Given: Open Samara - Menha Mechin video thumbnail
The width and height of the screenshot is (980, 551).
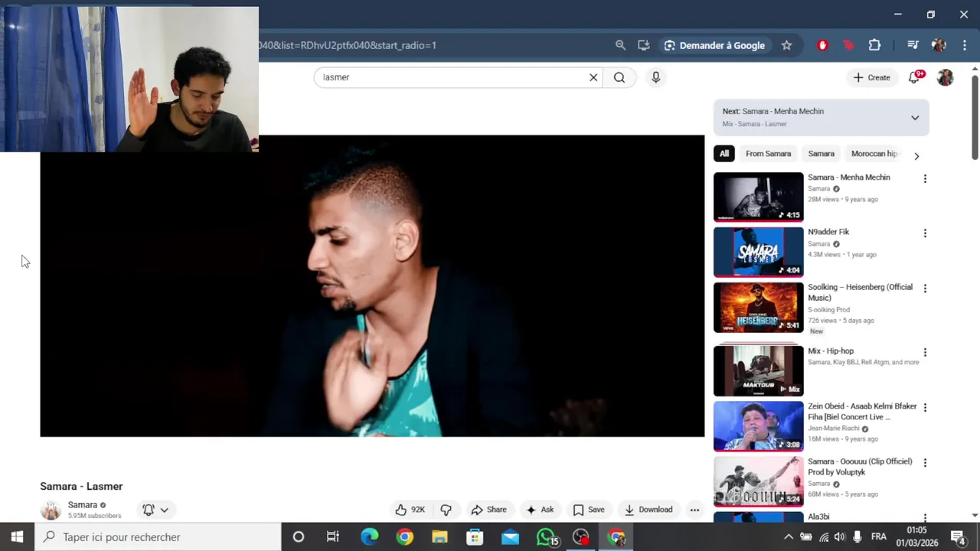Looking at the screenshot, I should (759, 197).
